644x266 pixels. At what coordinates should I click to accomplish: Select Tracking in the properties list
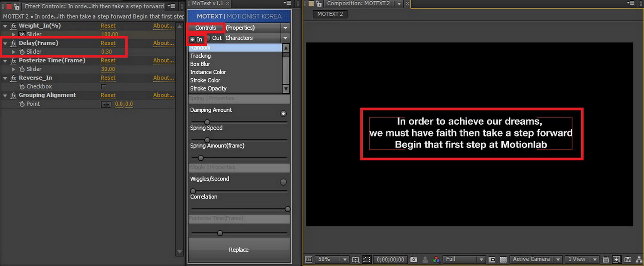(235, 56)
